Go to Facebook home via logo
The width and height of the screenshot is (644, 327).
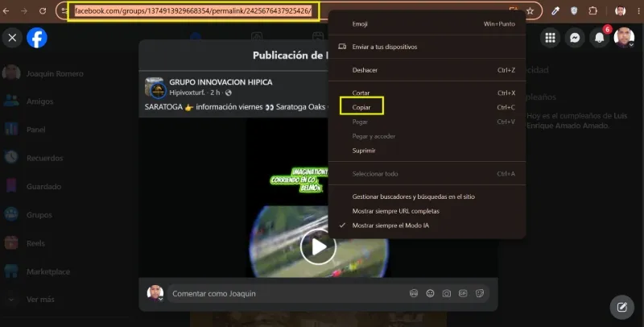[x=37, y=38]
